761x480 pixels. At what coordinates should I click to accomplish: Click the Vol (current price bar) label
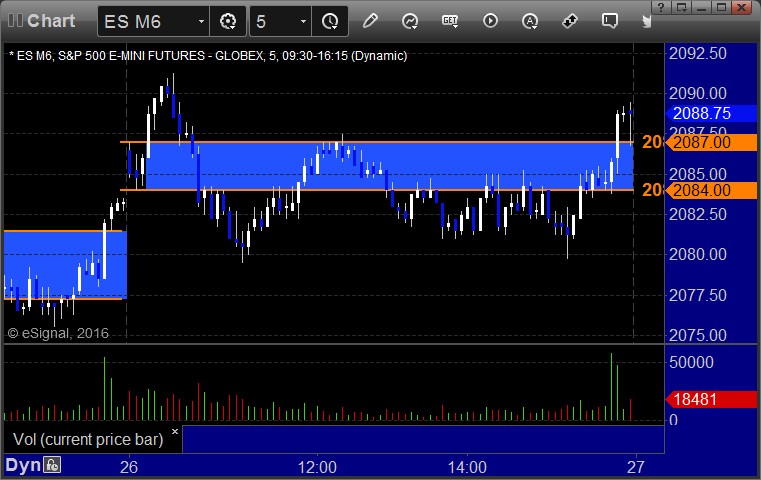pyautogui.click(x=88, y=439)
